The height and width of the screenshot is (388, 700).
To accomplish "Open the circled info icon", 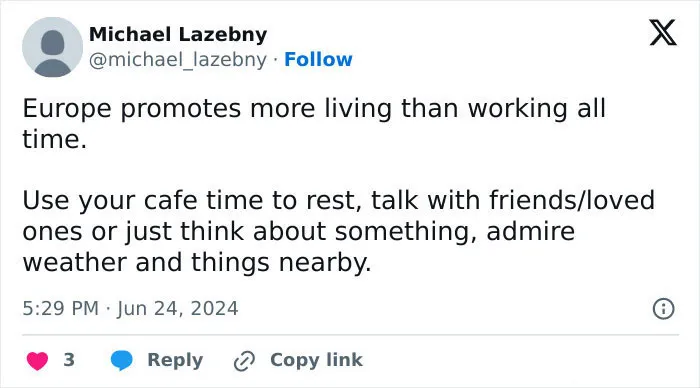I will click(x=663, y=309).
